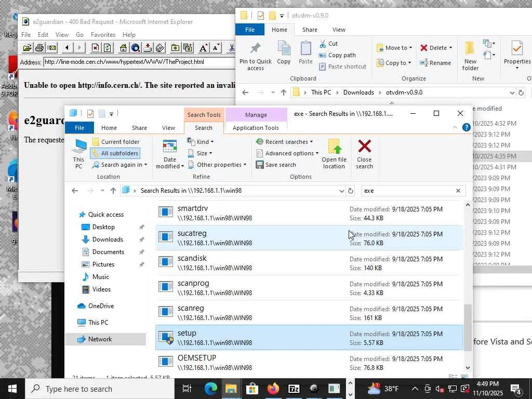
Task: Click Cut in otvdm window's Clipboard group
Action: click(328, 44)
